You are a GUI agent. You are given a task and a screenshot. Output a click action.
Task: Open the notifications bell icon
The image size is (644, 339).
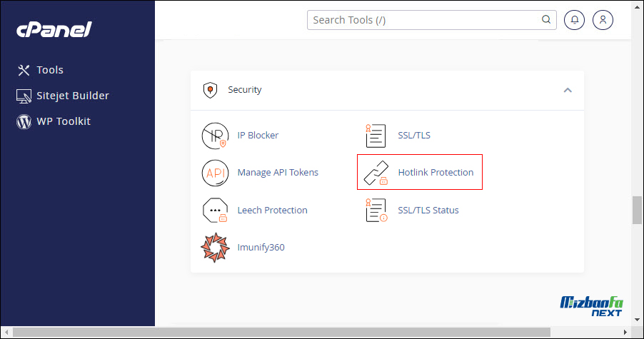pyautogui.click(x=574, y=20)
